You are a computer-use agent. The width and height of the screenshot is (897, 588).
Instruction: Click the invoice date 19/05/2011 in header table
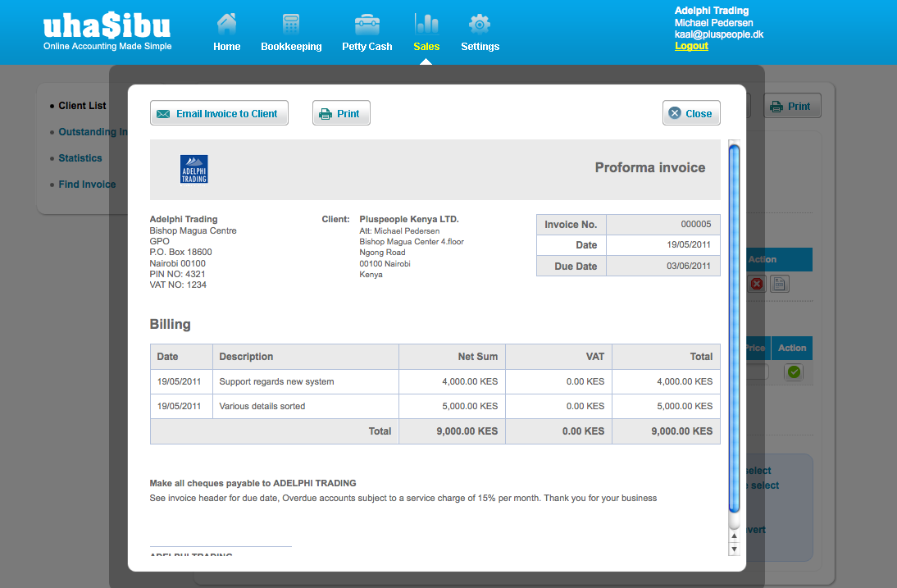click(x=688, y=245)
